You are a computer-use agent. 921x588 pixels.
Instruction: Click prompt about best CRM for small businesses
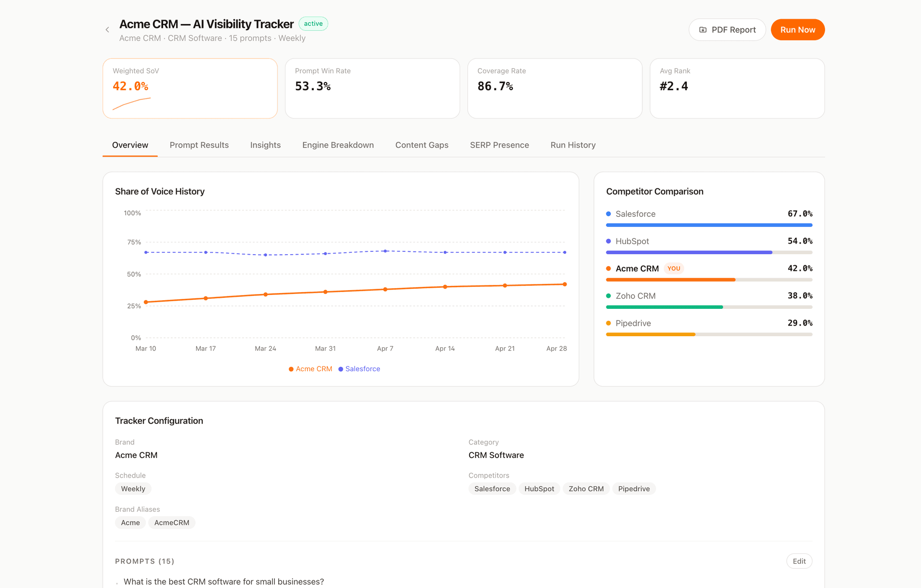click(224, 582)
